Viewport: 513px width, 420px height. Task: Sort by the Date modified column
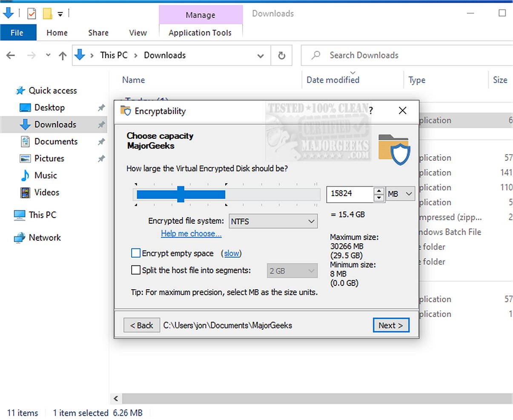click(333, 80)
